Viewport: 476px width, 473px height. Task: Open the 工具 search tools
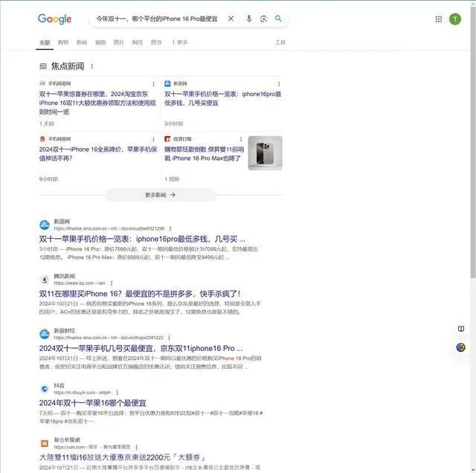tap(280, 42)
